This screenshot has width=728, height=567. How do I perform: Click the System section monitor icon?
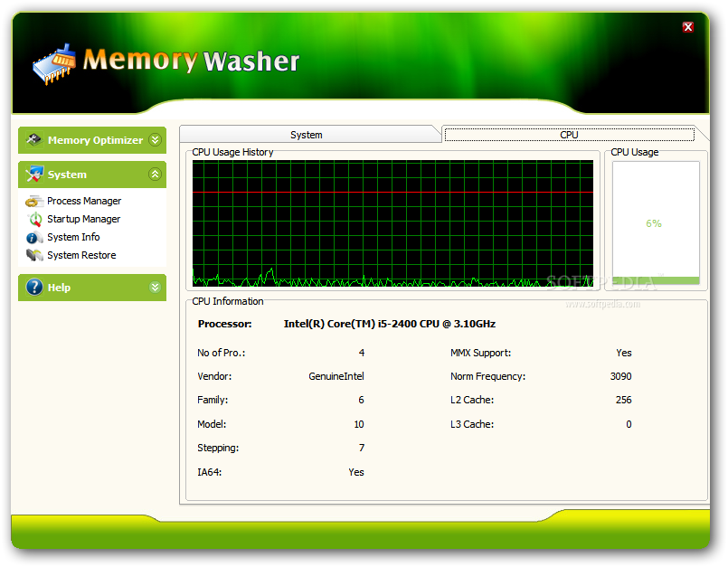(33, 175)
